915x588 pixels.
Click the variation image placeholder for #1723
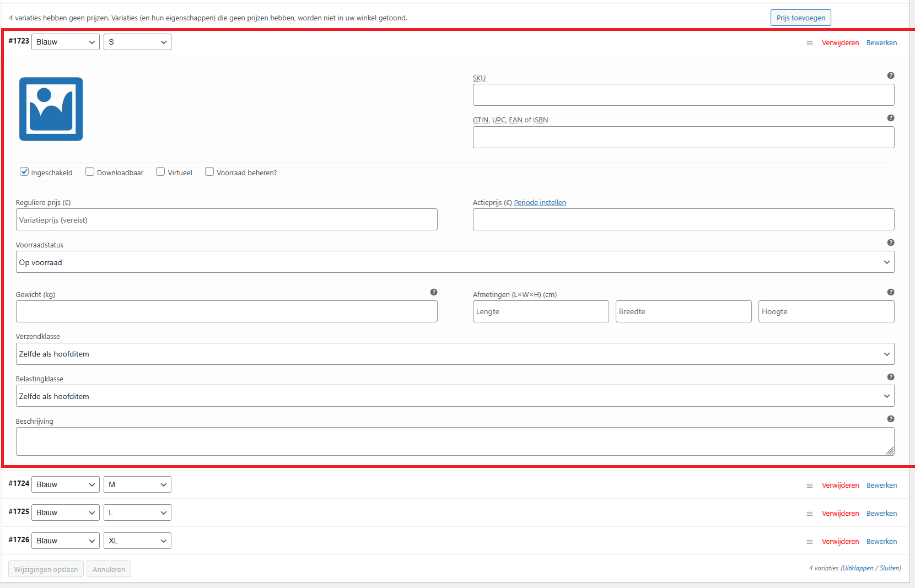tap(51, 109)
